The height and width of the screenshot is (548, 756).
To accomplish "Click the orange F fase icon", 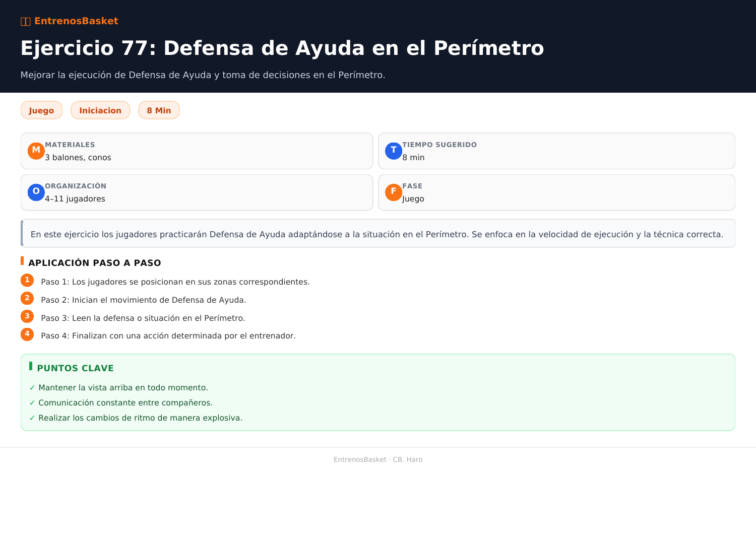I will pos(394,192).
